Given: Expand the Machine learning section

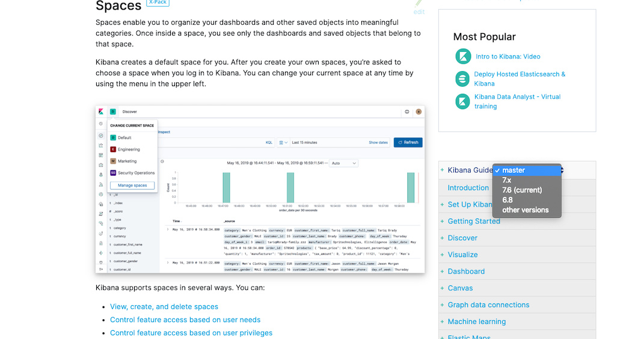Looking at the screenshot, I should pos(443,322).
